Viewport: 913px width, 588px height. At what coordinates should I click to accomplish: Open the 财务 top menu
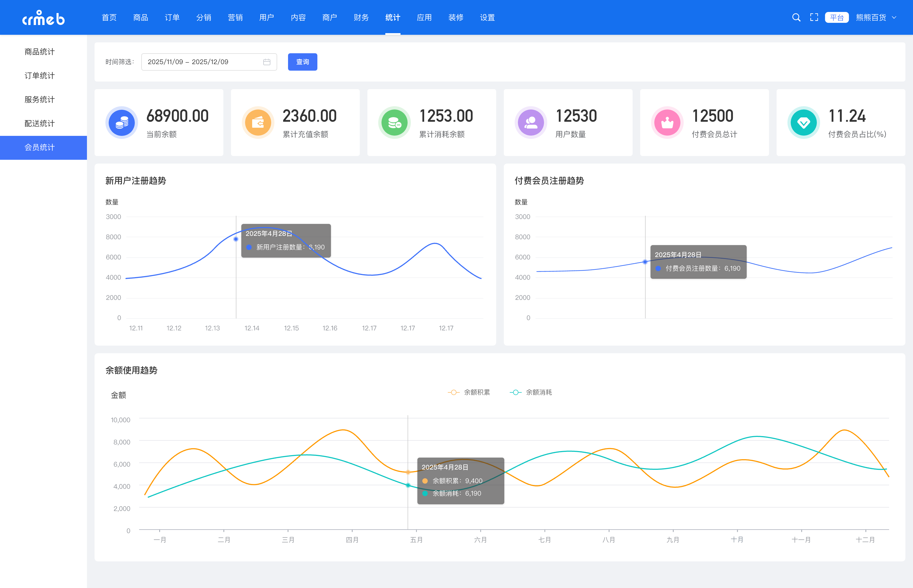(x=361, y=18)
